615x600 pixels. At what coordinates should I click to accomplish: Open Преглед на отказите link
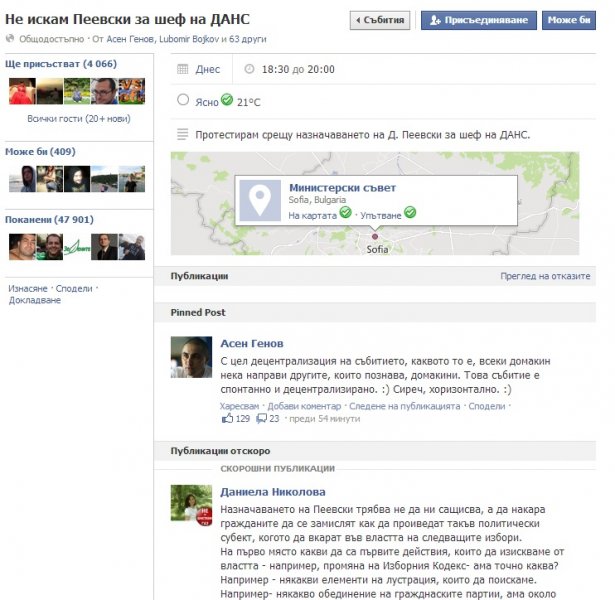pyautogui.click(x=545, y=276)
